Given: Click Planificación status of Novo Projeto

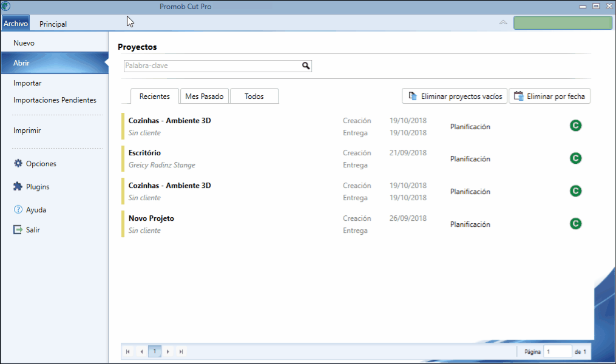Looking at the screenshot, I should [x=470, y=224].
